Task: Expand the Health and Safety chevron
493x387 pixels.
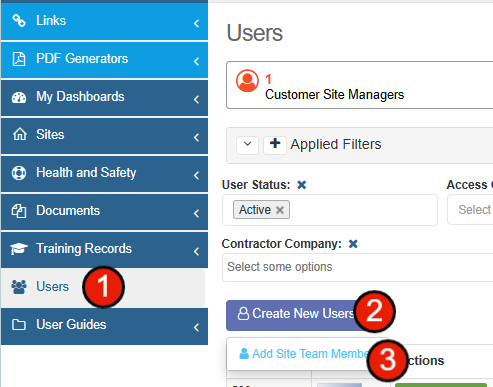Action: pos(196,175)
